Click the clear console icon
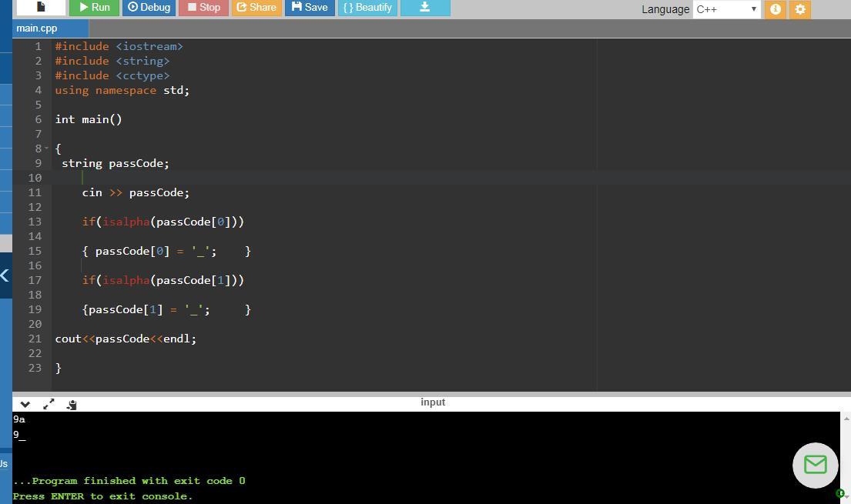The height and width of the screenshot is (504, 851). (x=72, y=404)
